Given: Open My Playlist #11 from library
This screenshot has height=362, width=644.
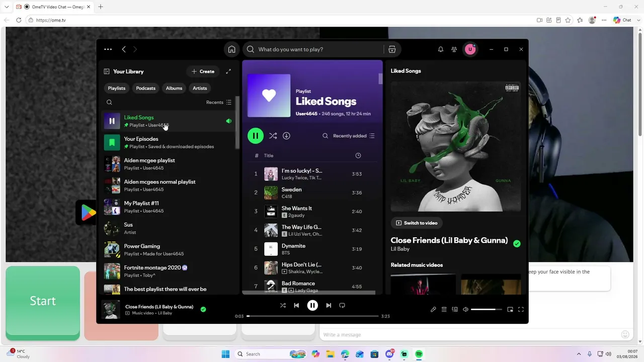Looking at the screenshot, I should pos(168,207).
